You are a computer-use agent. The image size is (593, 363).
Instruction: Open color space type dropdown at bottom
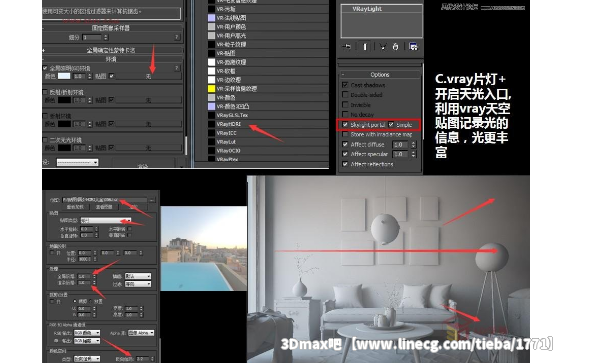pyautogui.click(x=87, y=358)
